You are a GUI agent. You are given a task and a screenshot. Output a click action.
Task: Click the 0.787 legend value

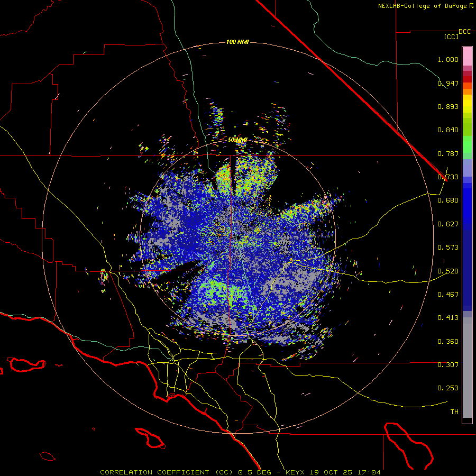[x=448, y=153]
